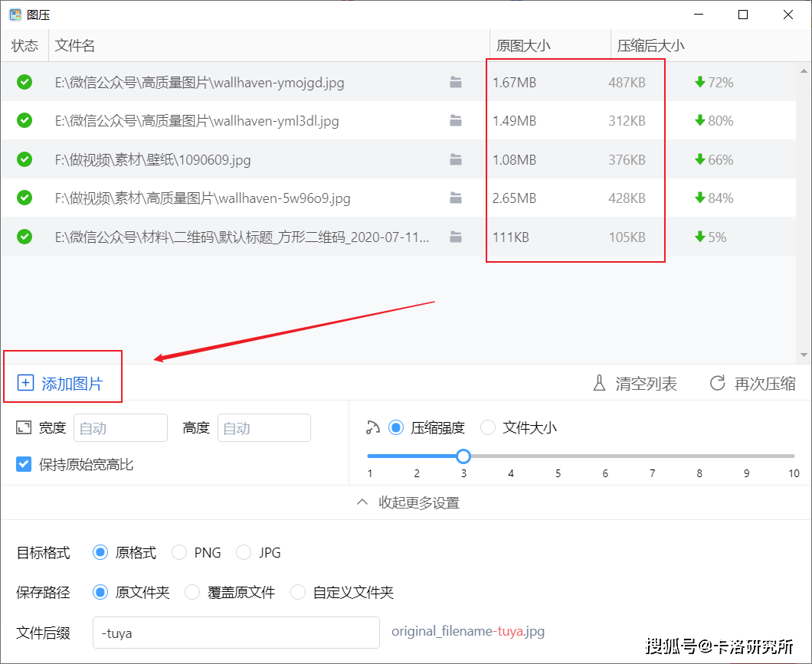812x664 pixels.
Task: Click green status check for wallhaven-yml3dl.jpg
Action: (x=25, y=120)
